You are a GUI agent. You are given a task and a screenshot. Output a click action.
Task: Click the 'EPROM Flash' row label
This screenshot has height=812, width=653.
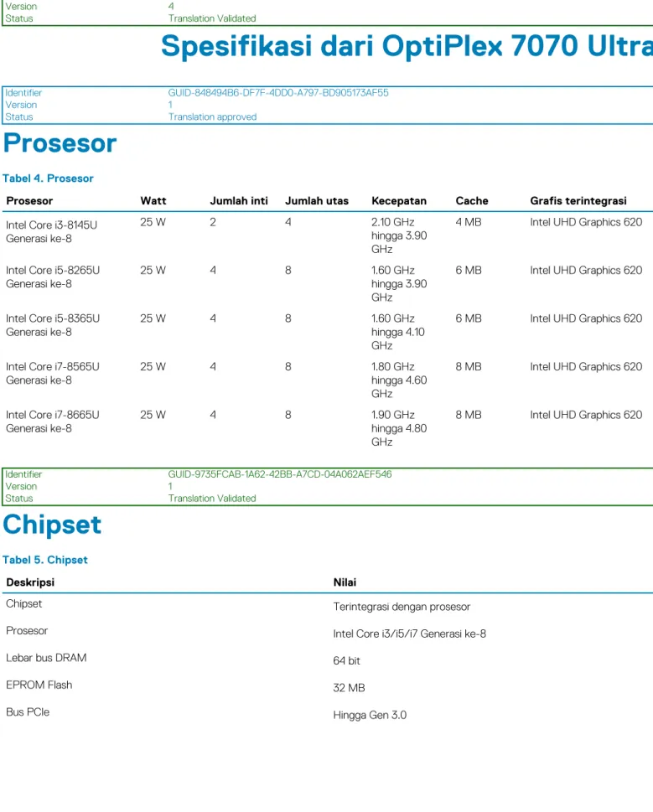(39, 685)
